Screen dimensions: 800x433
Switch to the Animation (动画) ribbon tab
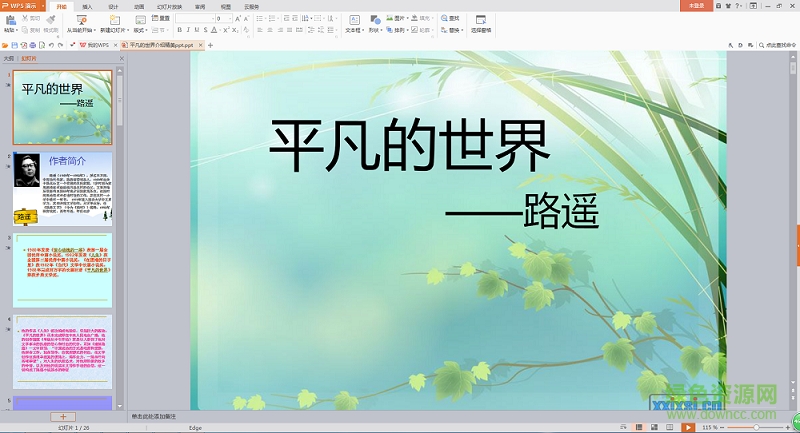pos(139,7)
